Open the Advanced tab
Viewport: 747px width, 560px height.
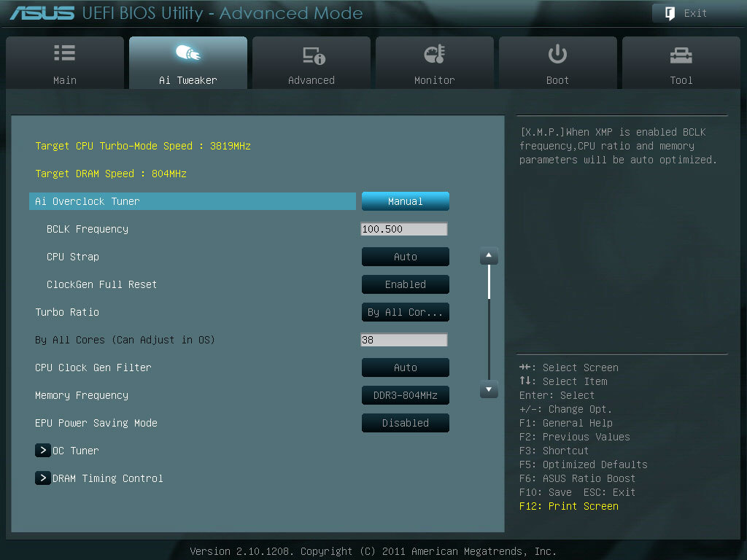tap(311, 63)
